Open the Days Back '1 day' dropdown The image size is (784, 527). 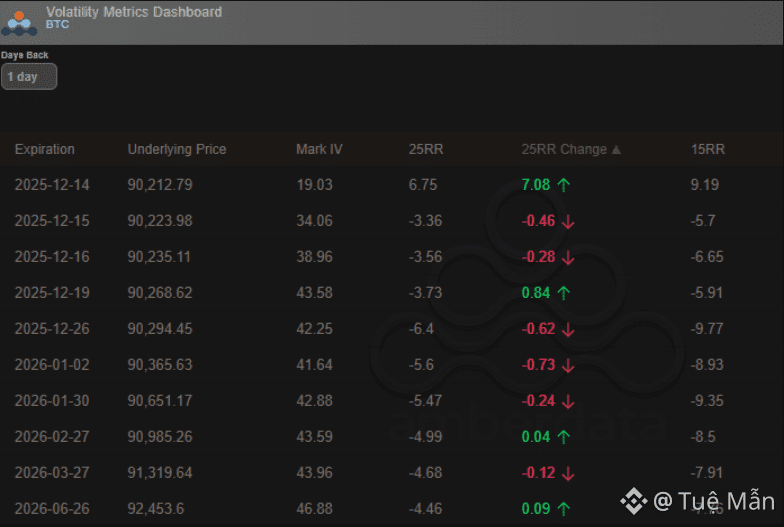coord(28,77)
